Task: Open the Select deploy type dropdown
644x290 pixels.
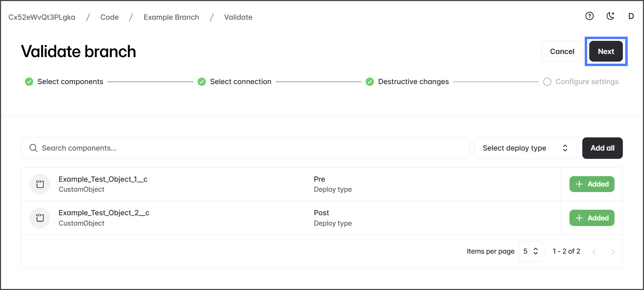Action: (525, 148)
